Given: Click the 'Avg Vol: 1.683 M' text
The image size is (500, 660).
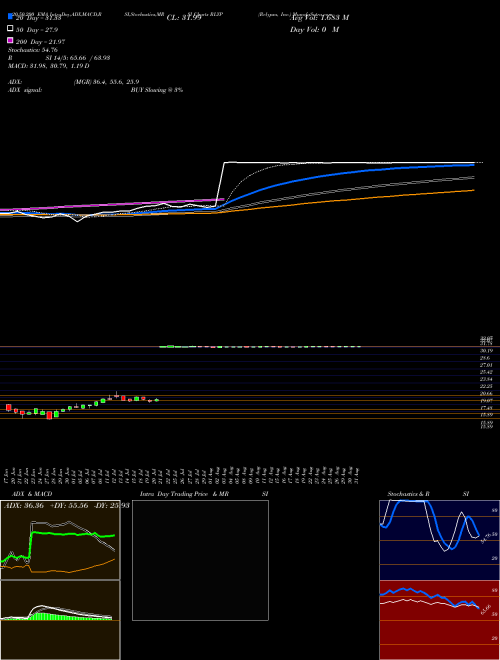Looking at the screenshot, I should [x=319, y=18].
